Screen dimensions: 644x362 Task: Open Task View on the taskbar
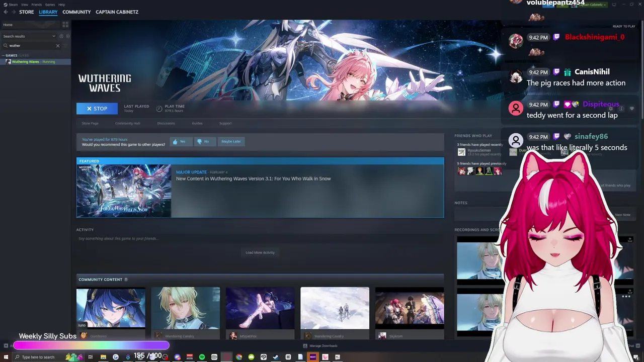(x=91, y=357)
